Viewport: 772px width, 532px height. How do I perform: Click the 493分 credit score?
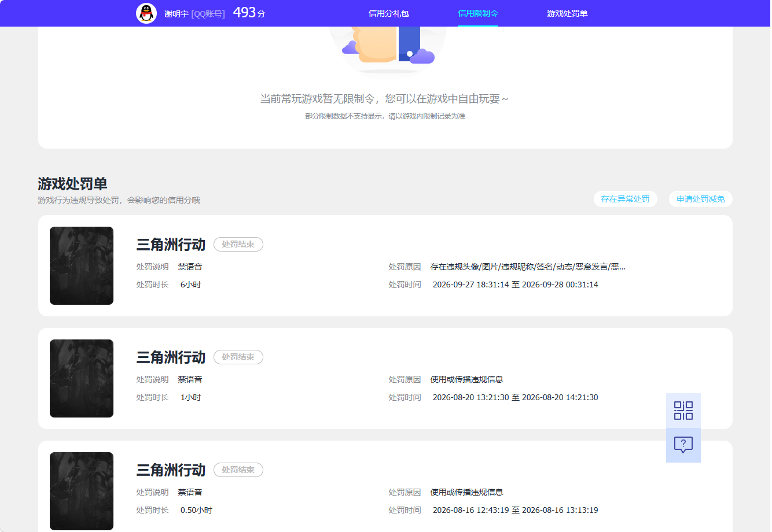249,13
